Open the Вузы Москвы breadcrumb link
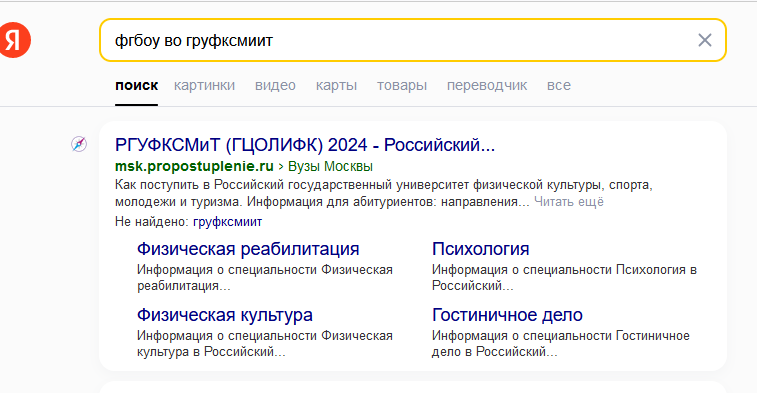Image resolution: width=757 pixels, height=393 pixels. tap(330, 167)
